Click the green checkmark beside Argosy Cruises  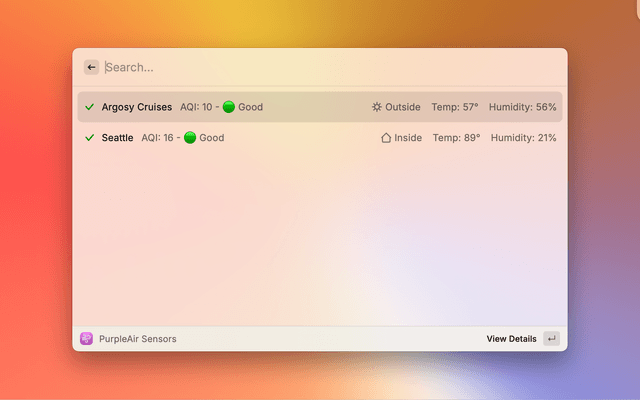[x=90, y=107]
